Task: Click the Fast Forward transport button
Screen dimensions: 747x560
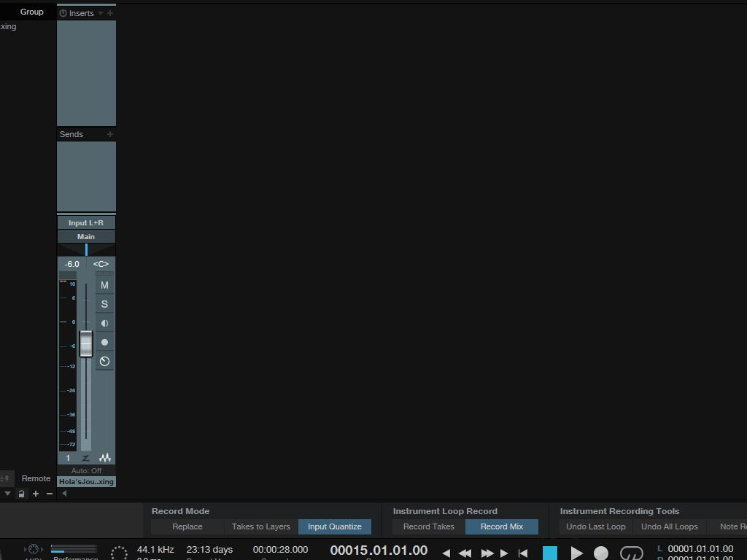Action: point(487,553)
